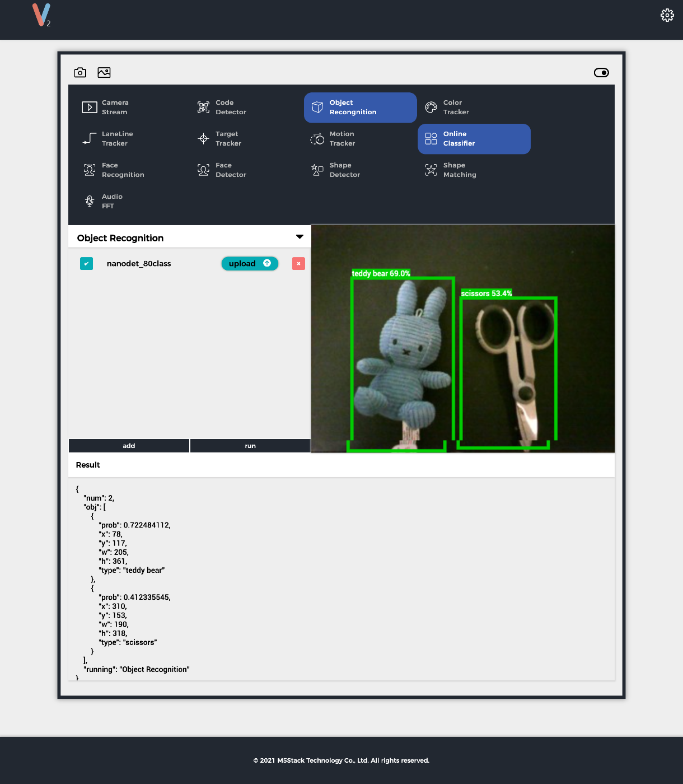Click the M5Stack copyright footer text
The image size is (683, 784).
(341, 760)
